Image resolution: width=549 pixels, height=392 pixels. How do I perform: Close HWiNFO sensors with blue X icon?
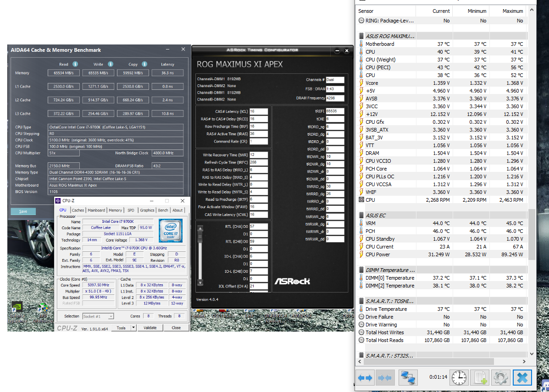[x=522, y=378]
